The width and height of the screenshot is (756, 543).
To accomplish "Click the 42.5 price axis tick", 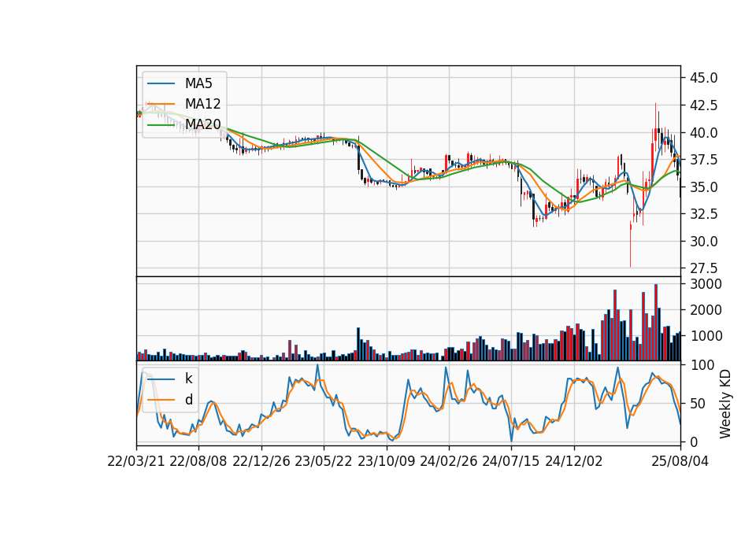I will 703,105.
